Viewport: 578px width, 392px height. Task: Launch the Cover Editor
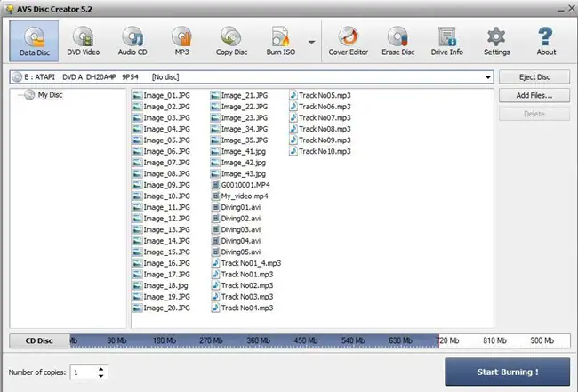[x=349, y=41]
